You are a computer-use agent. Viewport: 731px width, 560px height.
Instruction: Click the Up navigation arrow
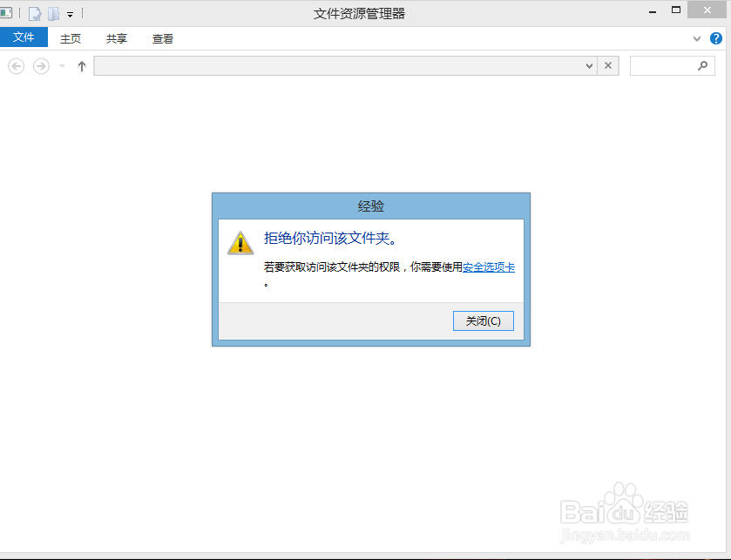[x=81, y=65]
